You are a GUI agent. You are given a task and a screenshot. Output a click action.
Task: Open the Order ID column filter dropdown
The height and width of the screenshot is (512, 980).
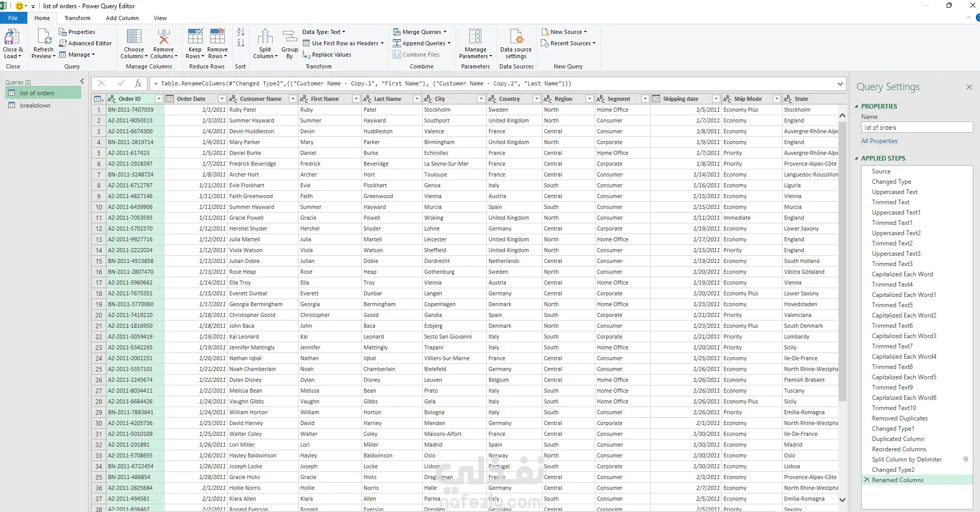tap(159, 99)
